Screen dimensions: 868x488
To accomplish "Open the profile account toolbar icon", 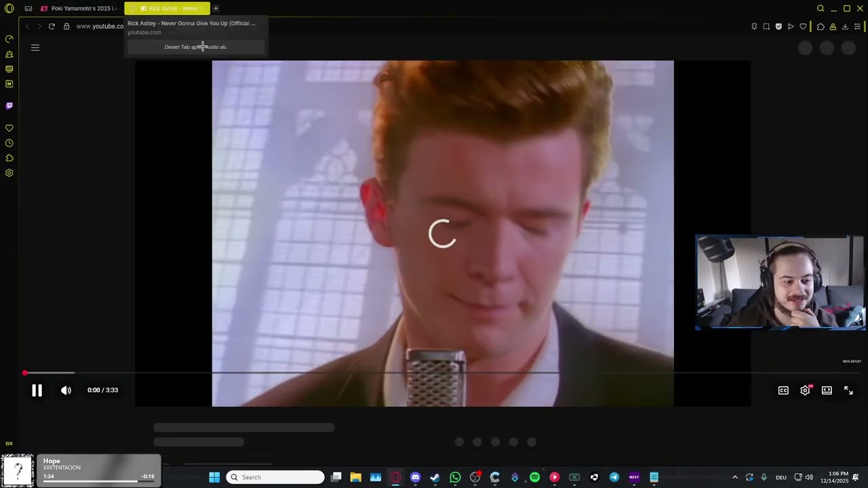I will (833, 26).
